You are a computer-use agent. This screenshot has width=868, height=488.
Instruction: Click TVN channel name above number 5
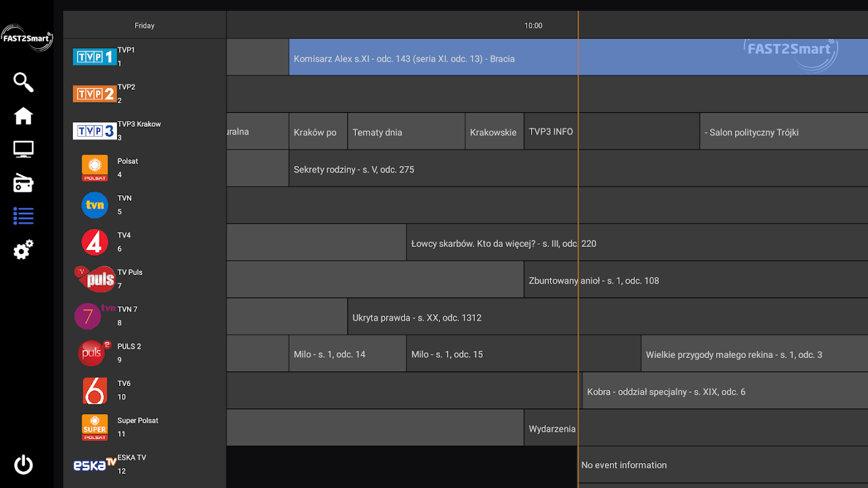click(x=125, y=198)
